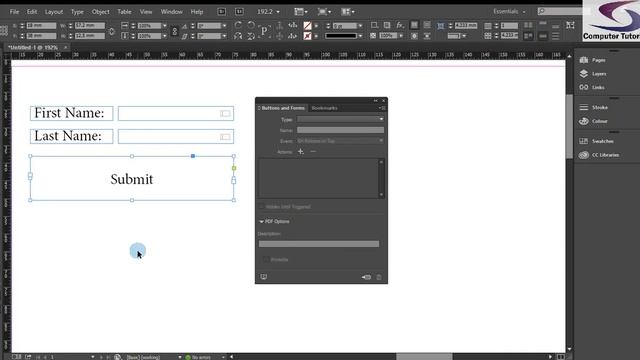Click the Name field in Buttons and Forms
Image resolution: width=640 pixels, height=360 pixels.
tap(340, 130)
